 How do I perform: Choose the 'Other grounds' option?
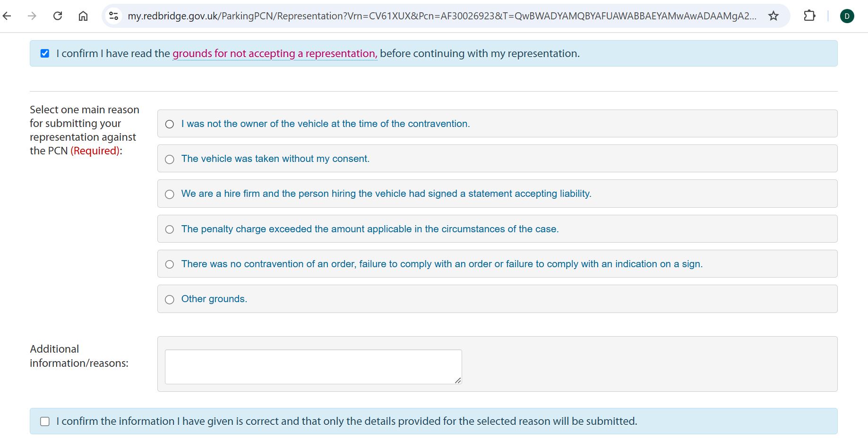pyautogui.click(x=170, y=300)
